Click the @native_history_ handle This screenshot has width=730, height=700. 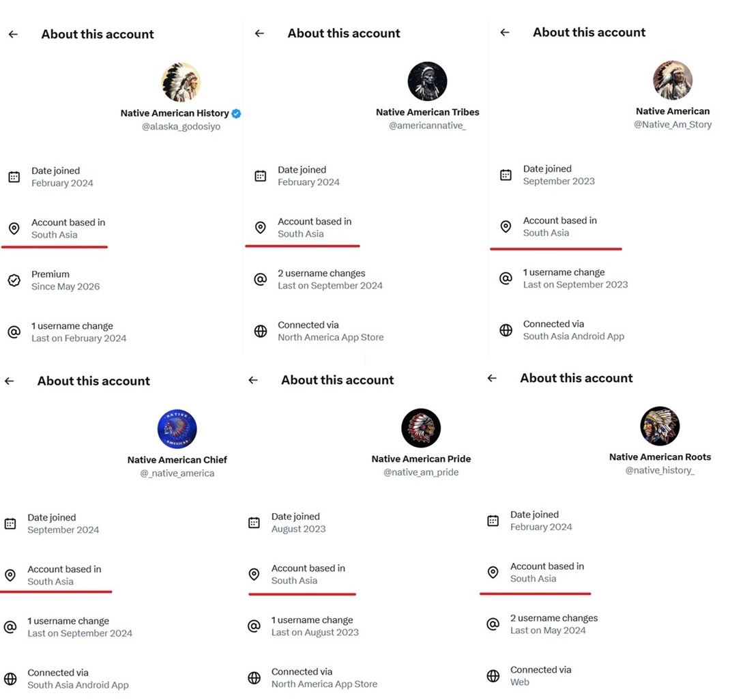pyautogui.click(x=660, y=470)
